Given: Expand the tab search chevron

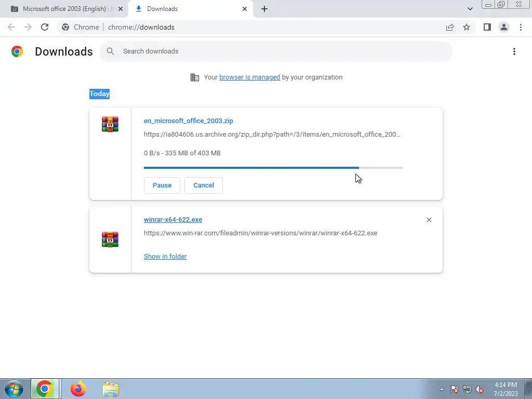Looking at the screenshot, I should [x=470, y=9].
